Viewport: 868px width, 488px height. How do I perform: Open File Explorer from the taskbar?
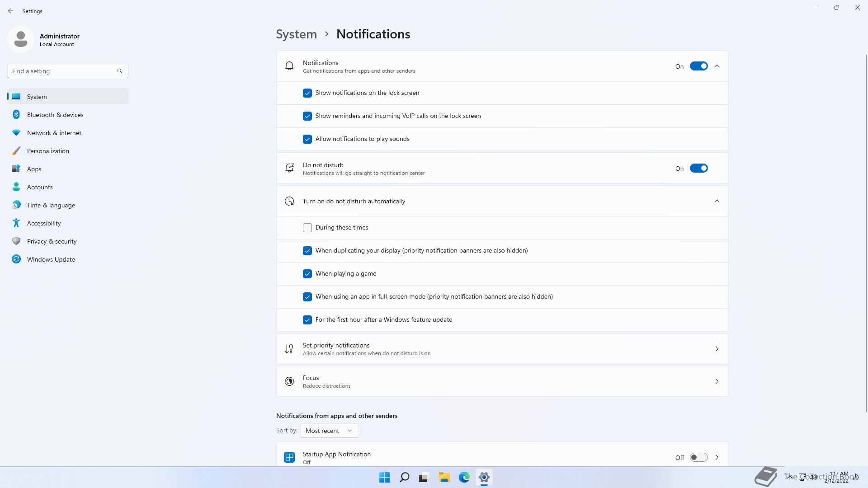click(x=444, y=477)
